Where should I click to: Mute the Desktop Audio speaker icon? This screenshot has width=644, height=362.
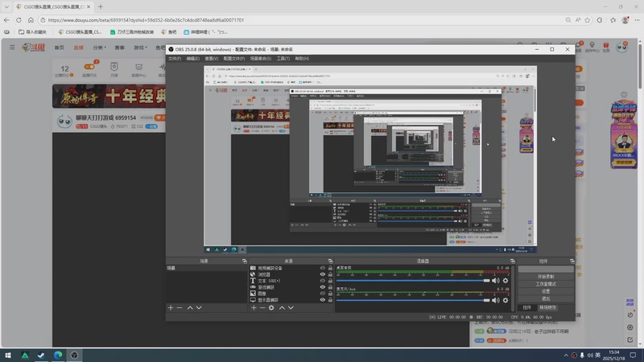(496, 280)
